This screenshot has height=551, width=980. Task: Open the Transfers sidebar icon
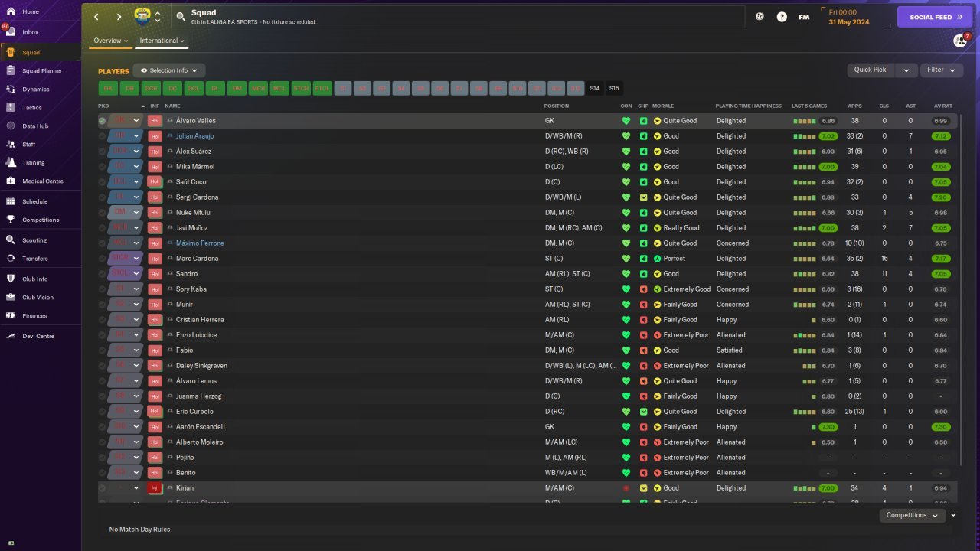coord(11,259)
